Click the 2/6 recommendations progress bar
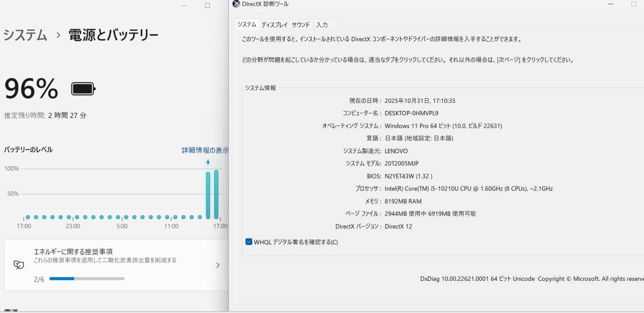This screenshot has width=644, height=313. (x=86, y=278)
